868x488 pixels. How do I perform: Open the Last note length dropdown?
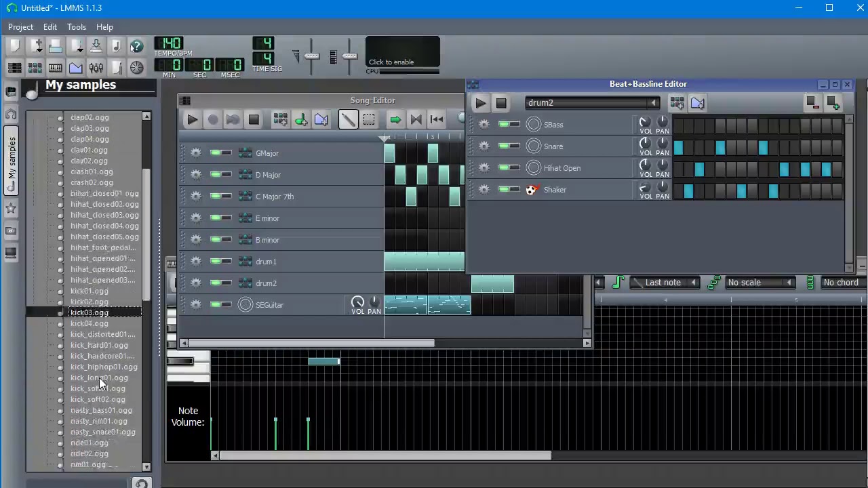(x=665, y=283)
